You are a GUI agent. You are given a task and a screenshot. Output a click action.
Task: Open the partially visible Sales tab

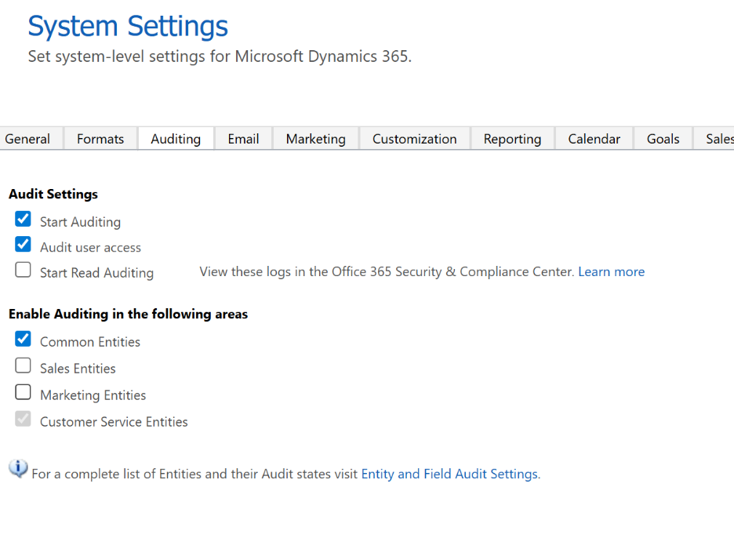pos(718,139)
